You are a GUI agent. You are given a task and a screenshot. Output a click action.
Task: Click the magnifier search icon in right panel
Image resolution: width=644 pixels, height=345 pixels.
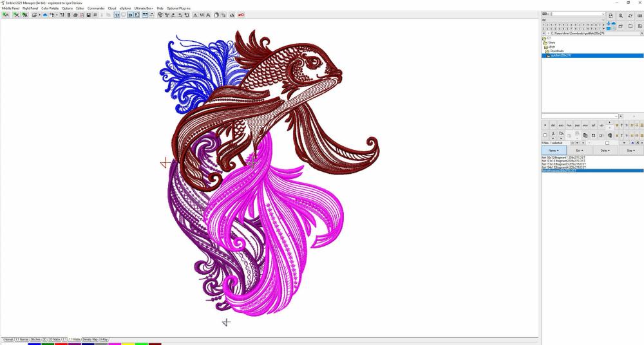[621, 15]
